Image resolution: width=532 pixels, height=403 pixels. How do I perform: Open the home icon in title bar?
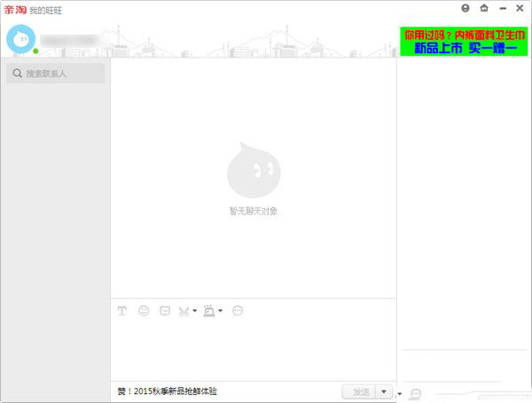(x=484, y=8)
